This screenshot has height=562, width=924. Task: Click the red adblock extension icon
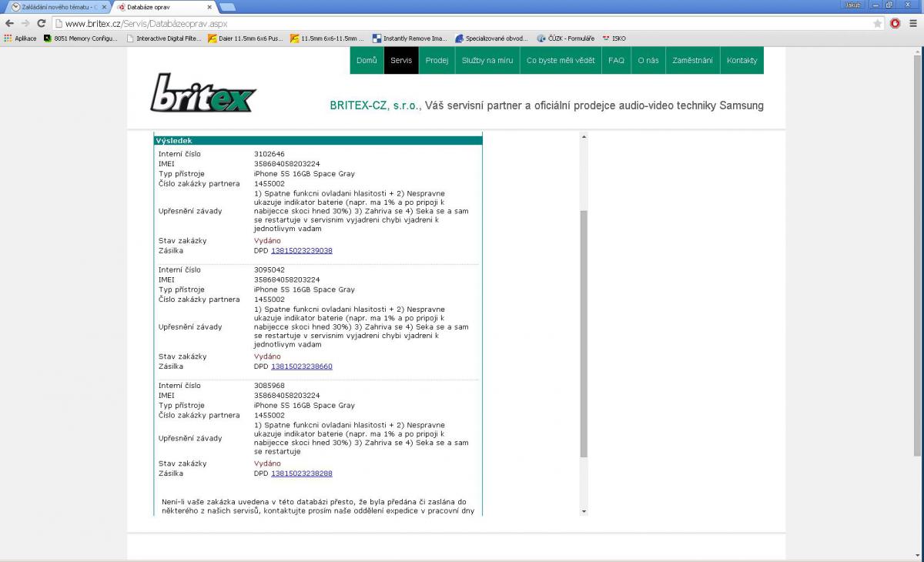coord(896,23)
